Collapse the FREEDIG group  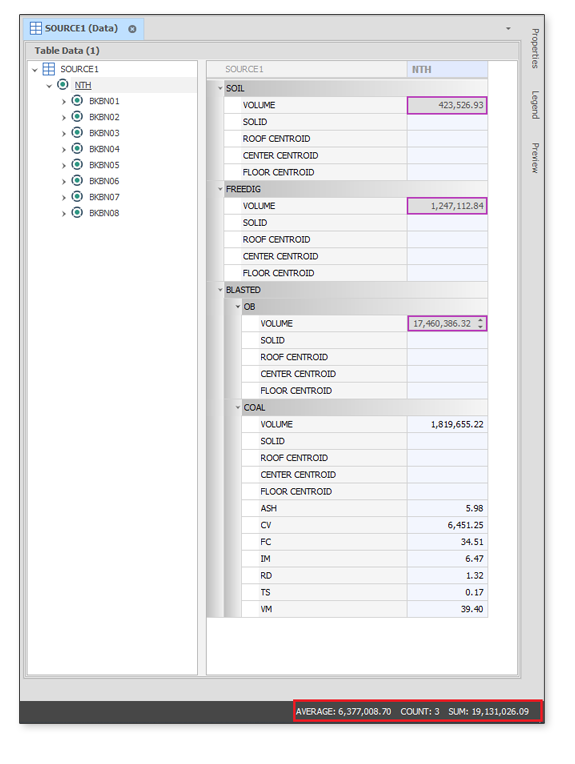pyautogui.click(x=220, y=189)
